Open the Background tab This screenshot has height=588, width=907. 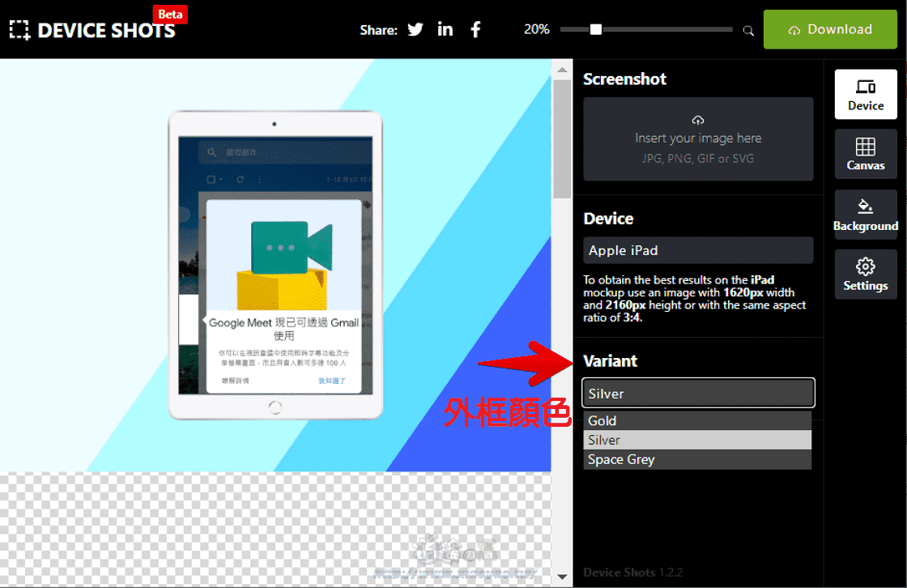coord(866,214)
